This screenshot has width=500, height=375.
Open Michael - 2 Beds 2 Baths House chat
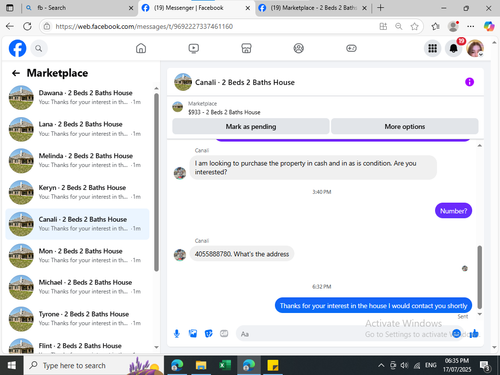pos(77,287)
